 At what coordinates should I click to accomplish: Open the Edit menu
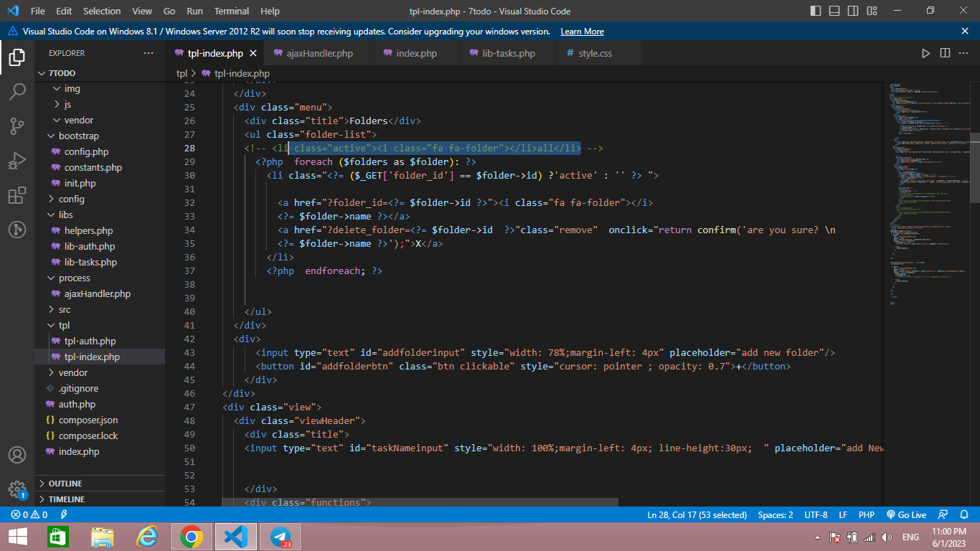click(x=64, y=11)
